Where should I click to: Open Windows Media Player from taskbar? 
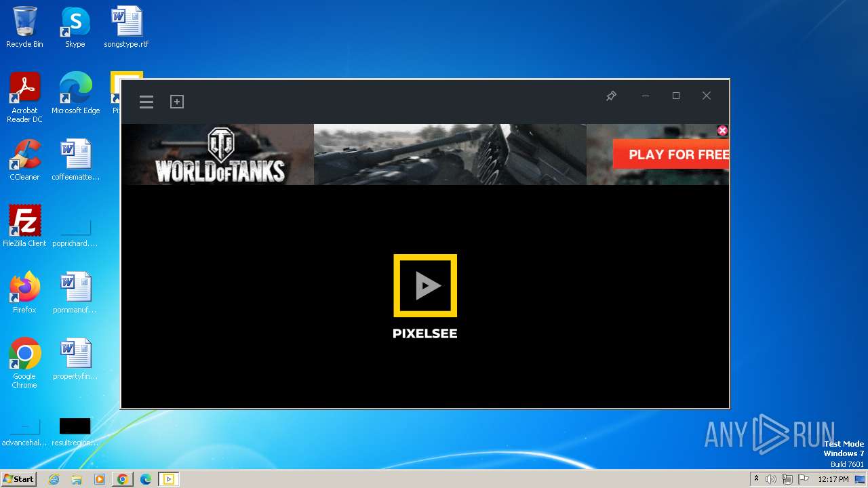click(x=100, y=479)
